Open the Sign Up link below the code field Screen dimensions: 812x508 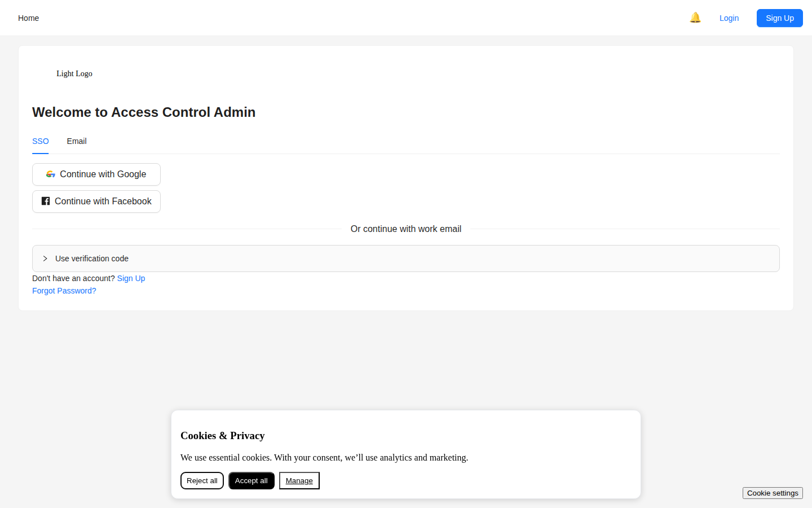pos(131,278)
